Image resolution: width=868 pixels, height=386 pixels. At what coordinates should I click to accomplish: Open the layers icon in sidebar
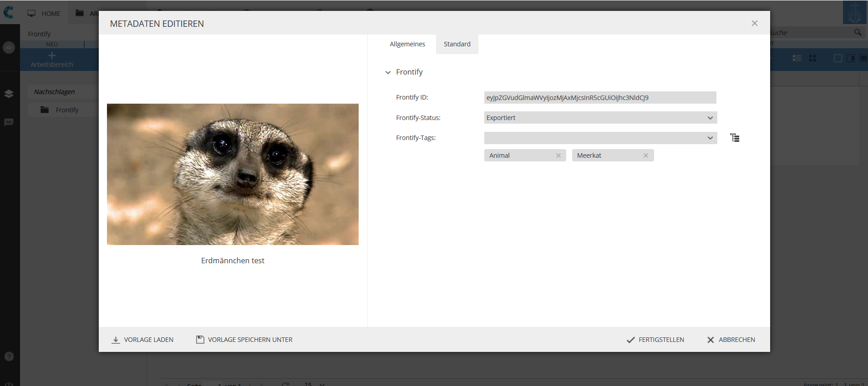tap(9, 94)
